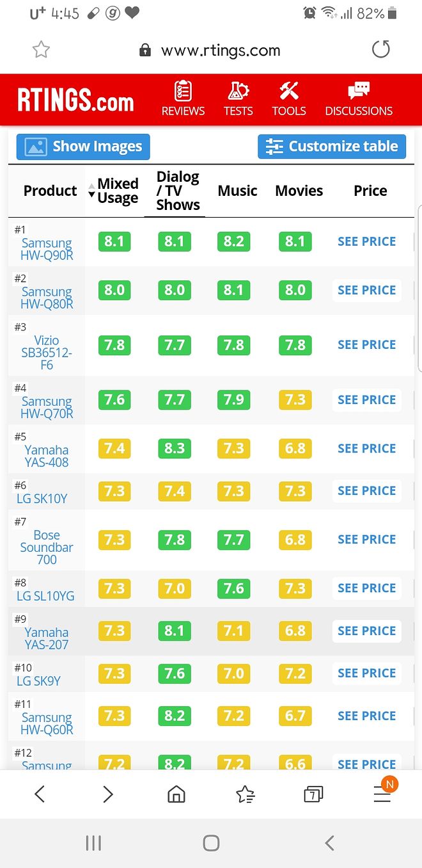See price for Yamaha YAS-408
422x868 pixels.
click(x=366, y=448)
